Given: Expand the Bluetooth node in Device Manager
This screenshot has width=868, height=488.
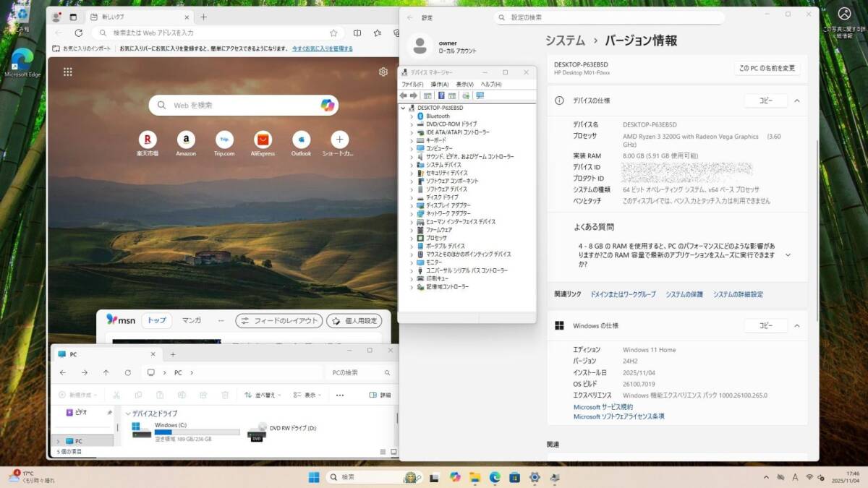Looking at the screenshot, I should point(412,116).
